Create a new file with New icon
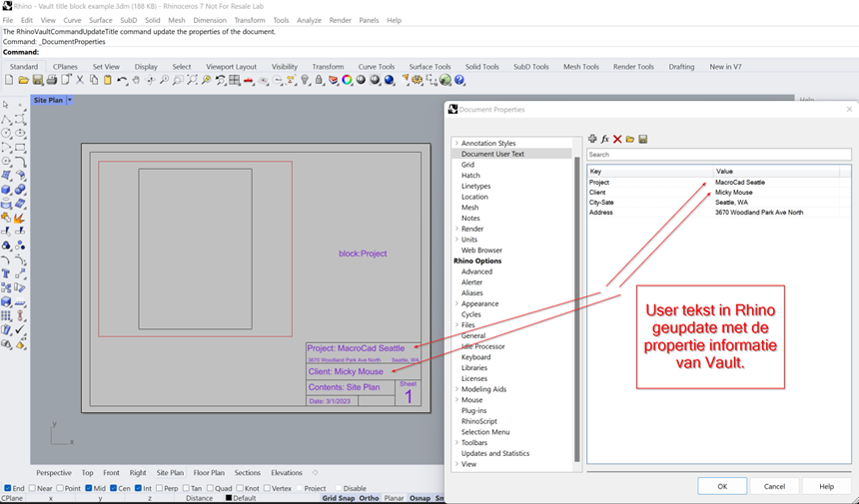Viewport: 859px width, 504px height. [x=9, y=80]
